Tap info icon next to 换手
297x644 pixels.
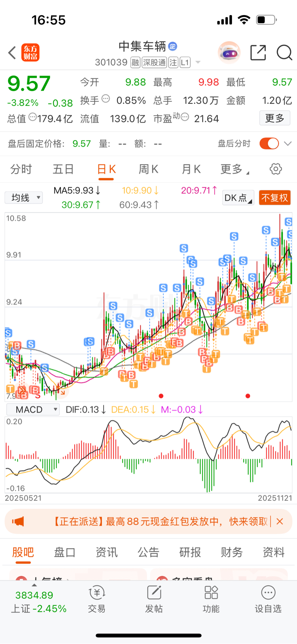106,99
